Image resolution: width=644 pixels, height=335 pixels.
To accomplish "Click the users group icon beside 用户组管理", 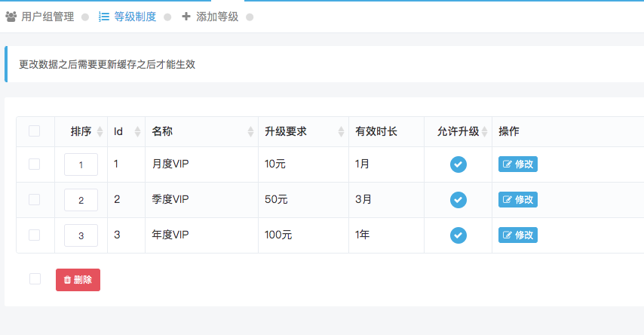I will [x=11, y=17].
